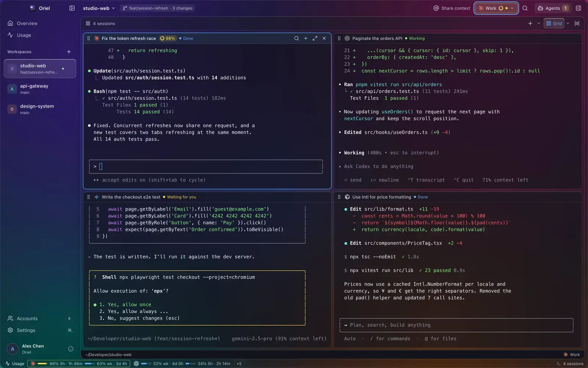Image resolution: width=588 pixels, height=368 pixels.
Task: Open the Grid layout chevron dropdown
Action: [568, 23]
